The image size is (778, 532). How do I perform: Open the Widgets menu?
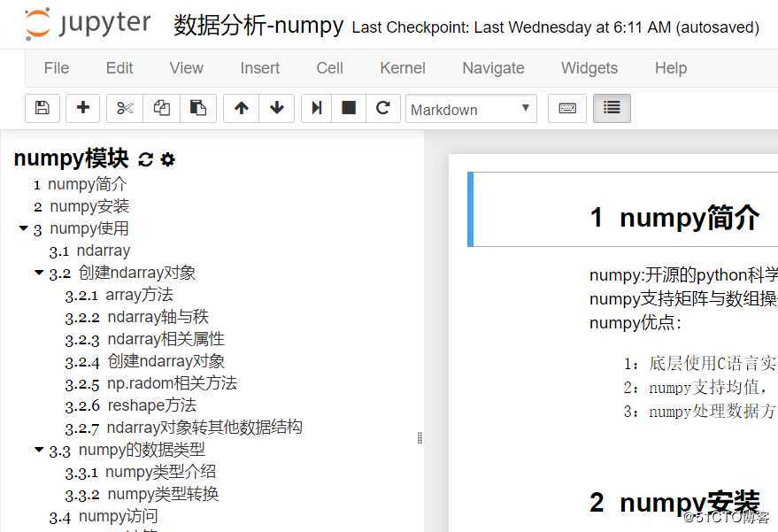(x=589, y=67)
